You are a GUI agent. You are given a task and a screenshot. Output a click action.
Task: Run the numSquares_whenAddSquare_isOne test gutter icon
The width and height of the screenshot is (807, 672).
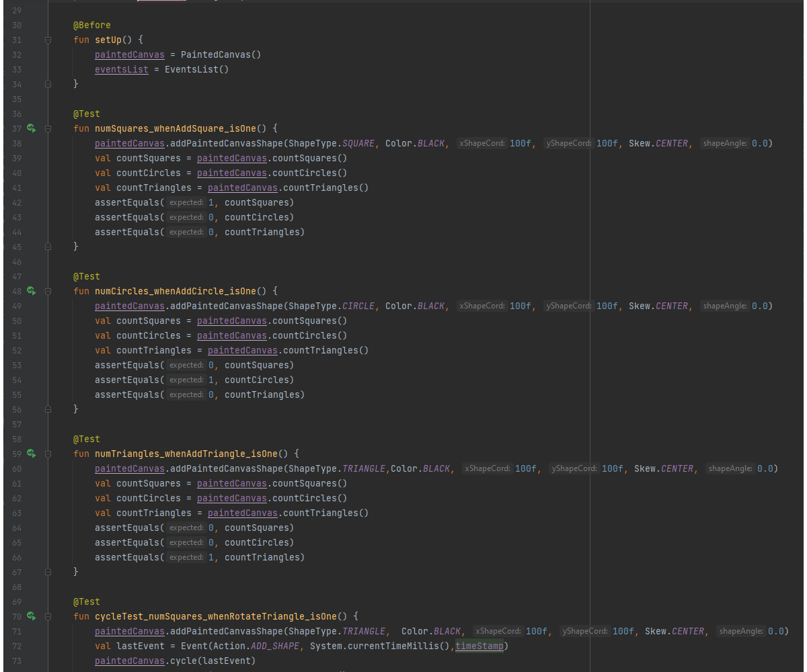pos(31,128)
